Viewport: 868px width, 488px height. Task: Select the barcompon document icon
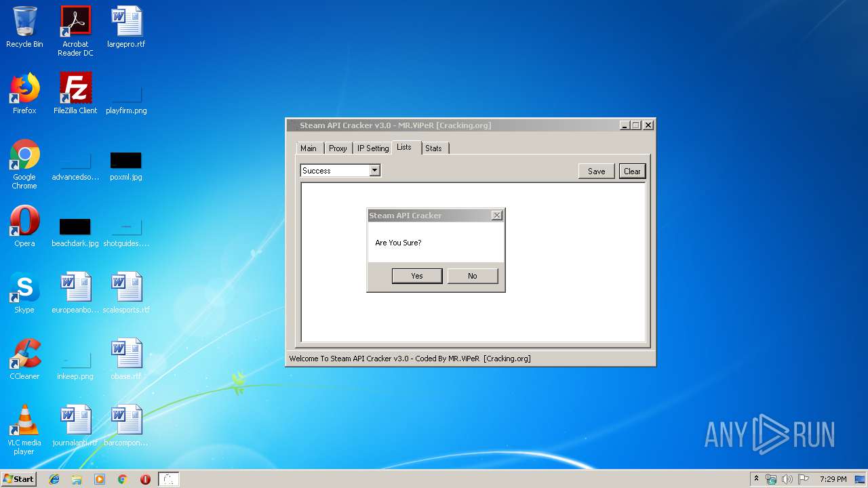126,426
